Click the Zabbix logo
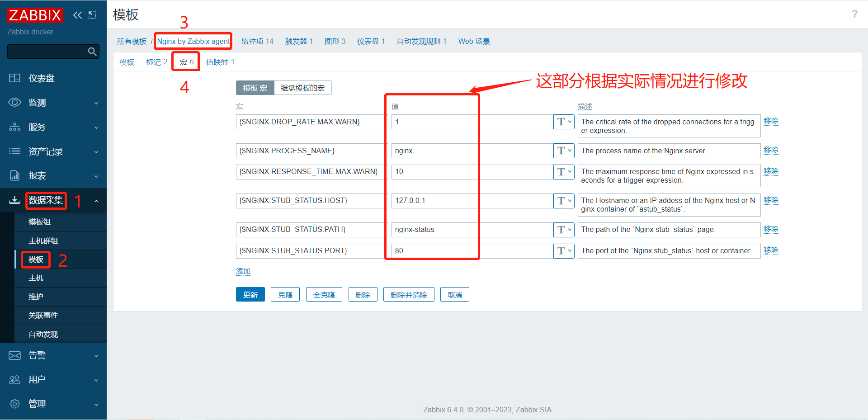Viewport: 868px width, 420px height. tap(35, 15)
